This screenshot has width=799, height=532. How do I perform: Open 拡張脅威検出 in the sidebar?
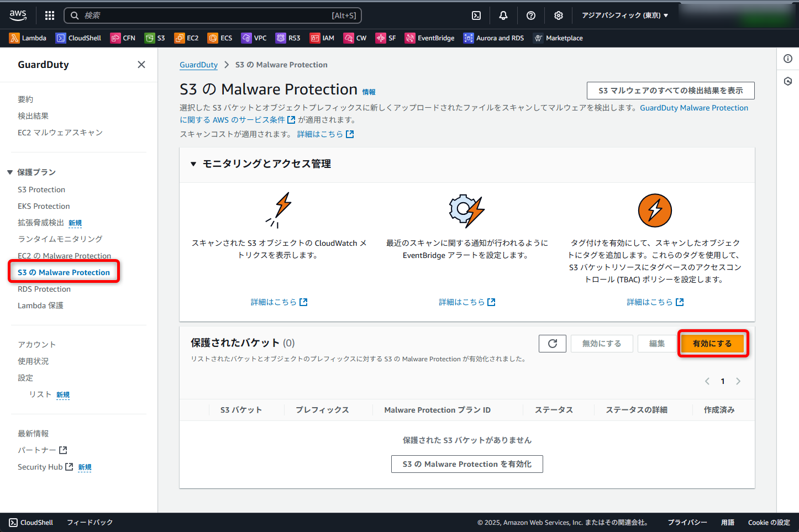(41, 223)
